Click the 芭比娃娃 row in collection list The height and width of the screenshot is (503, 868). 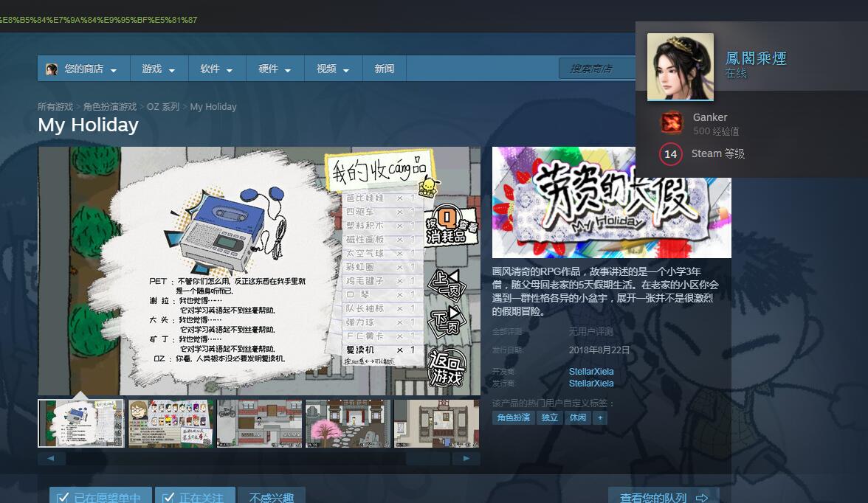pyautogui.click(x=382, y=198)
